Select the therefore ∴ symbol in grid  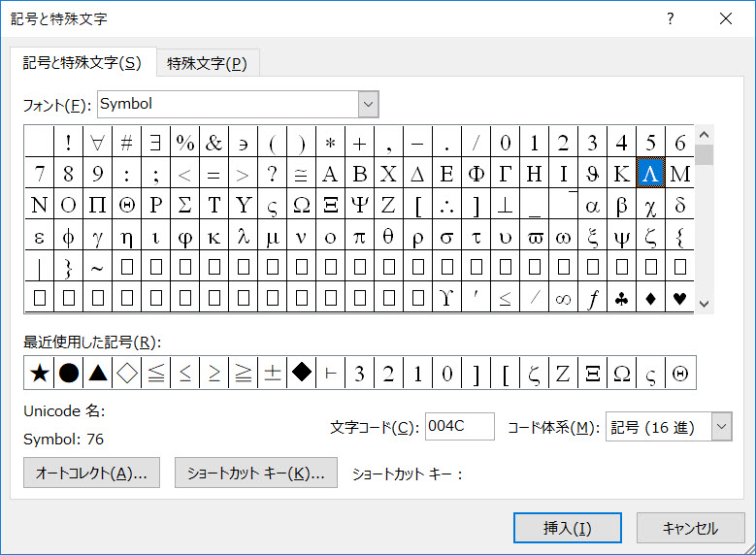(446, 206)
